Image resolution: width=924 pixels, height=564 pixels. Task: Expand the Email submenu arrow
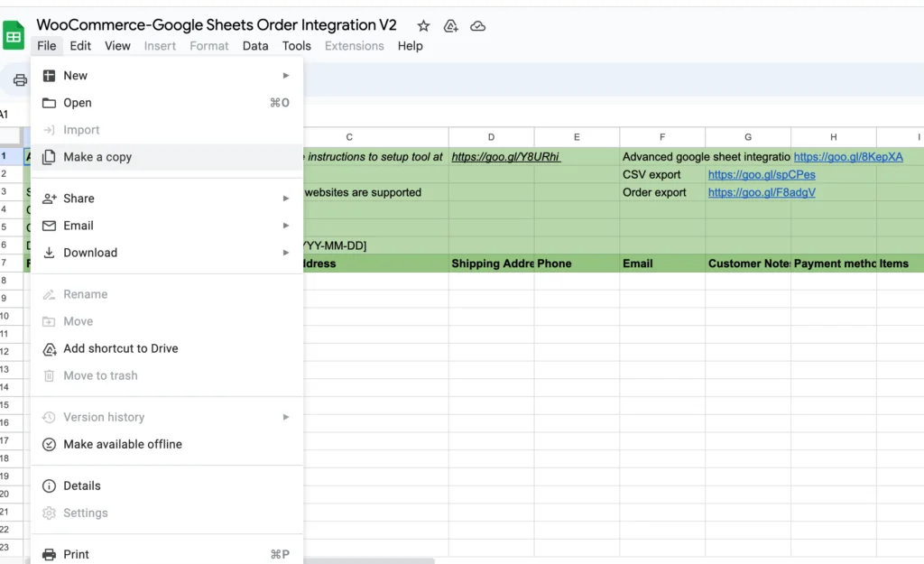286,226
